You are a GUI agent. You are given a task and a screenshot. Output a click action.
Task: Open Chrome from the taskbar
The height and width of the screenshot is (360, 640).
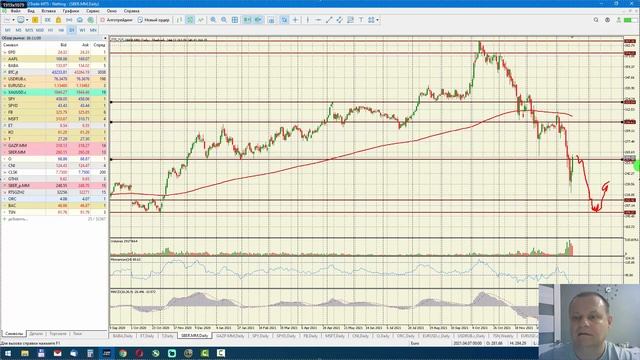point(123,353)
